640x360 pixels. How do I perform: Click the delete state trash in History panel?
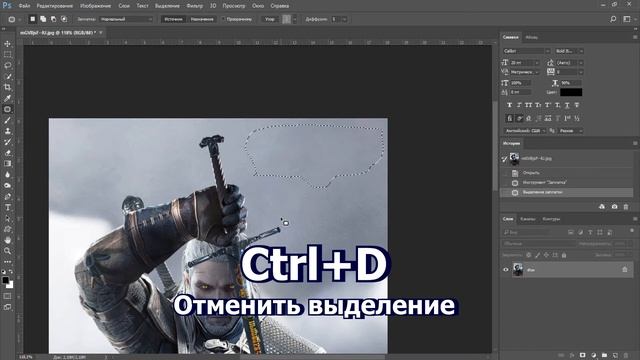click(x=626, y=207)
